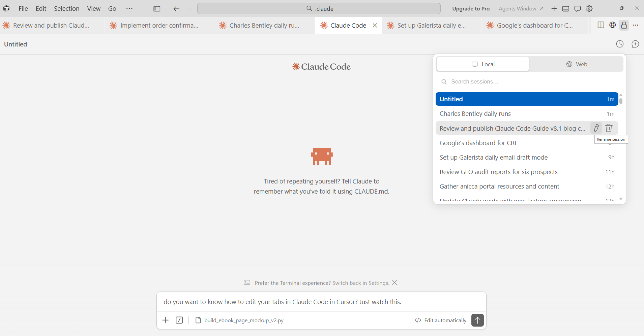The height and width of the screenshot is (336, 644).
Task: Click the globe icon in tab bar
Action: pos(613,25)
